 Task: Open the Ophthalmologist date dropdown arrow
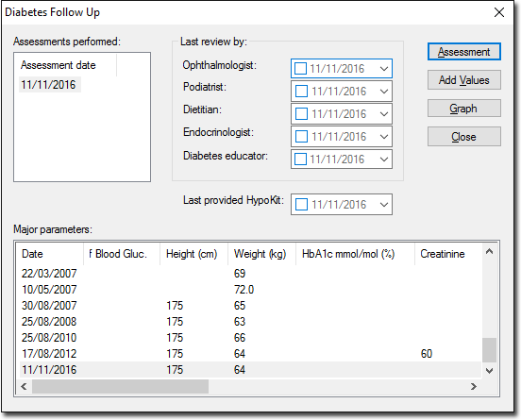click(x=384, y=69)
